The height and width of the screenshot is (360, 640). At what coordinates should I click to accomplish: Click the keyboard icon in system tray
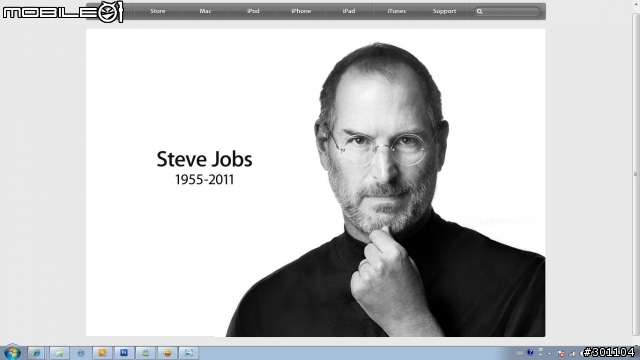(x=520, y=353)
